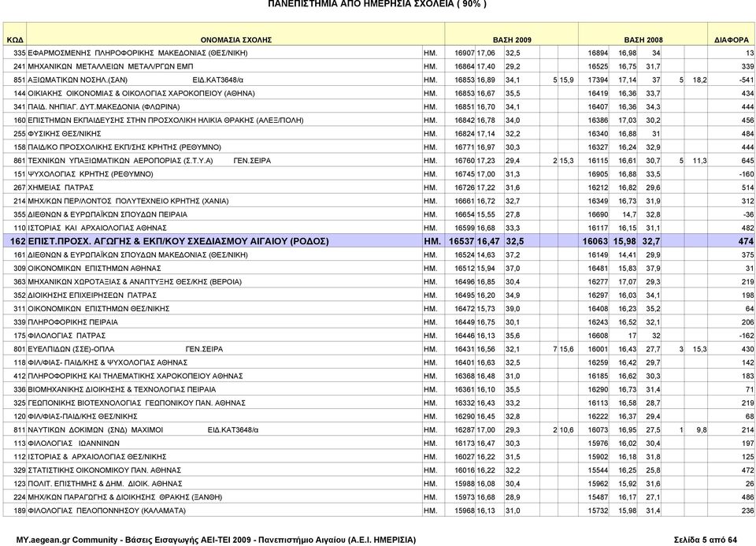Select ΤΕΧΝΙΚΩΝ ΥΠΑΞΙΩΜΑΤΙΚΩΝ ΑΕΡΟΠΟΡΙΑΣ (Σ.Τ.Υ.Α) name
This screenshot has height=546, width=756.
coord(120,161)
